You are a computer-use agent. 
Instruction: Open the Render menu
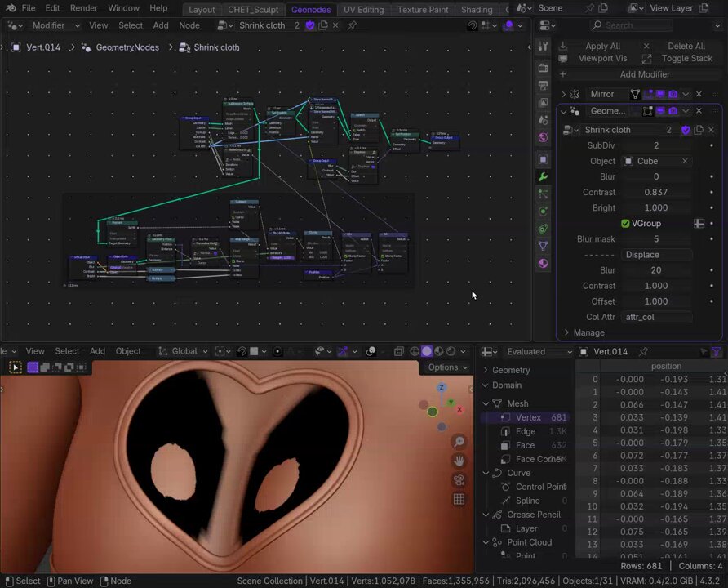(83, 8)
